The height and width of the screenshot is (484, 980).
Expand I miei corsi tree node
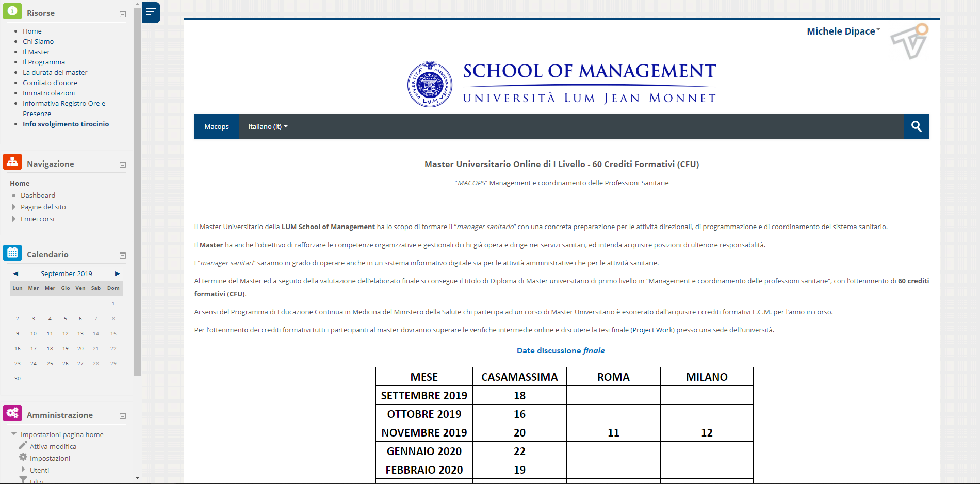(x=14, y=219)
